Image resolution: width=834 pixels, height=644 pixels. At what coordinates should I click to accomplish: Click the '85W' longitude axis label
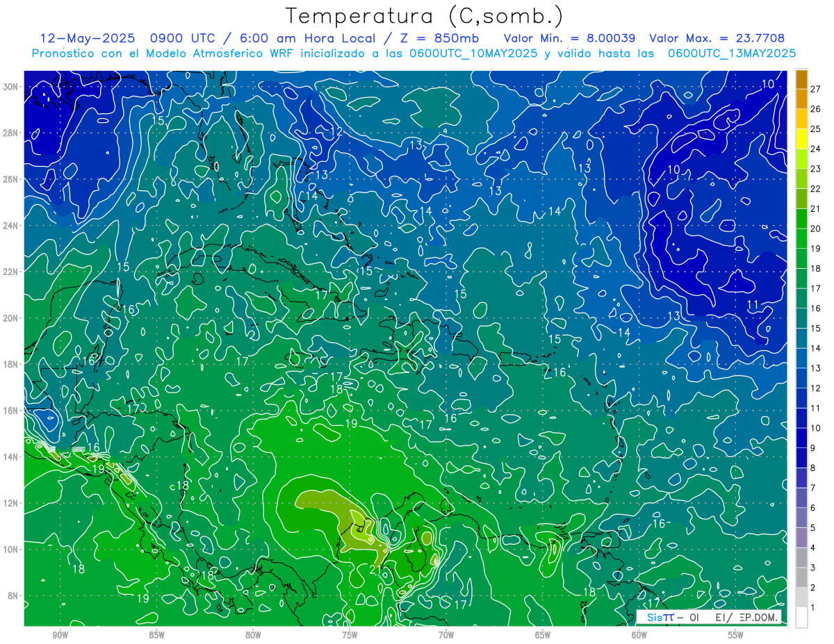(x=156, y=635)
